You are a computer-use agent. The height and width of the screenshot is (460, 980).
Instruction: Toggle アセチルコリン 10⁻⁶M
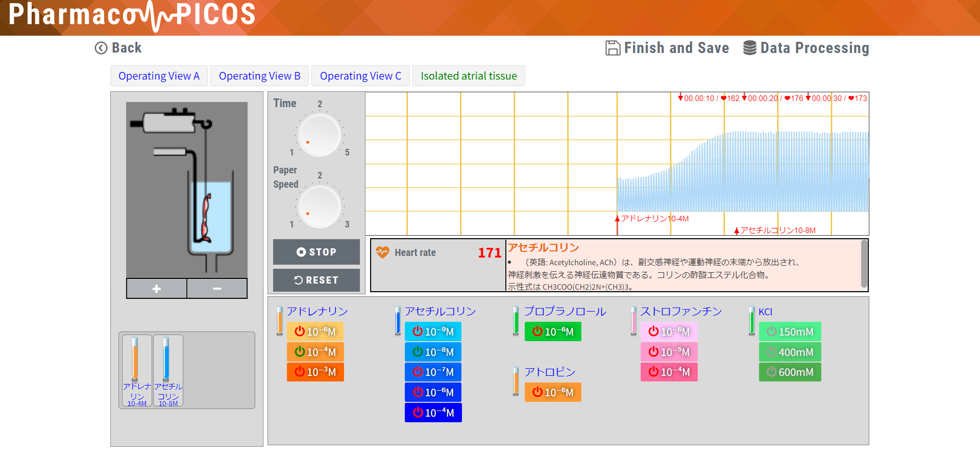click(433, 392)
